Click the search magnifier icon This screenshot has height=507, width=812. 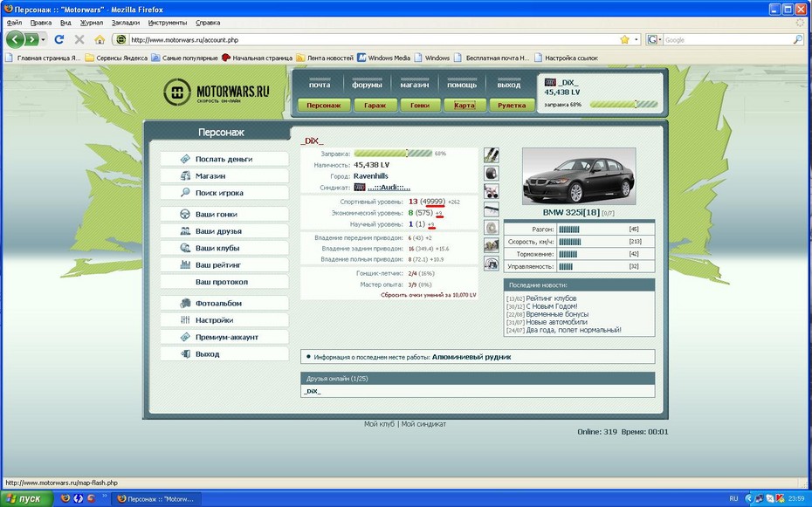(797, 39)
